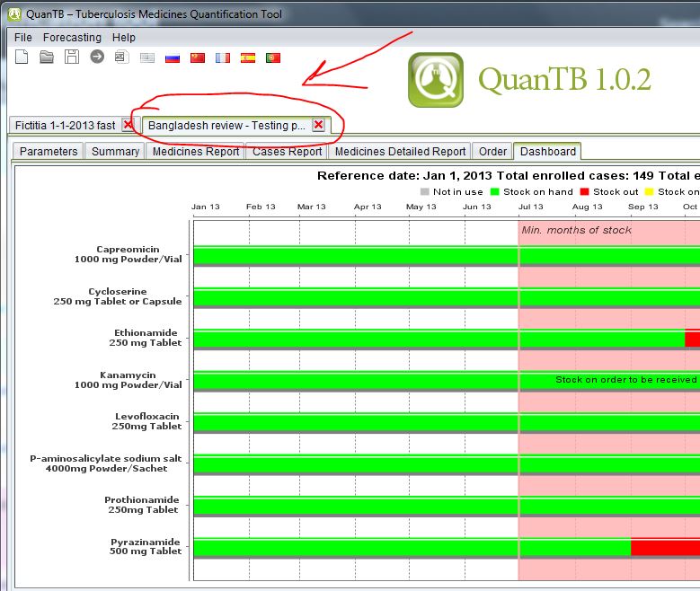Close the Fictitia 1-1-2013 fast tab
Viewport: 700px width, 591px height.
tap(128, 125)
